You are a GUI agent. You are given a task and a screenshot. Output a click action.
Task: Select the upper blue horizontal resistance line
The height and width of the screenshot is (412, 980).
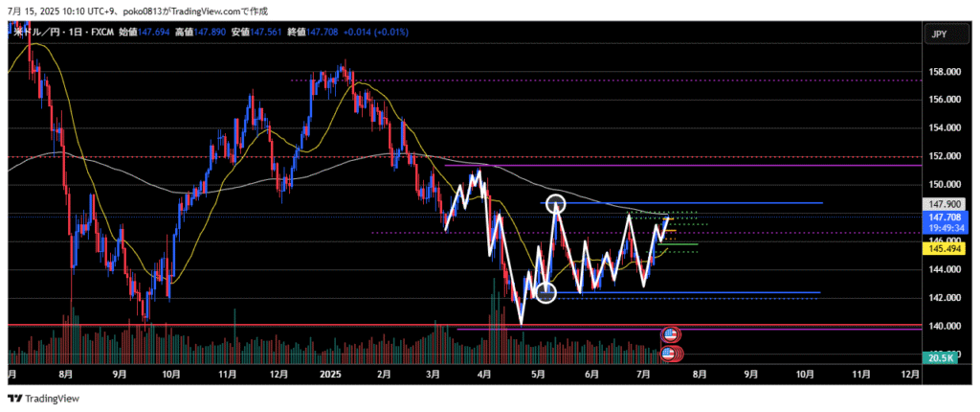(718, 203)
